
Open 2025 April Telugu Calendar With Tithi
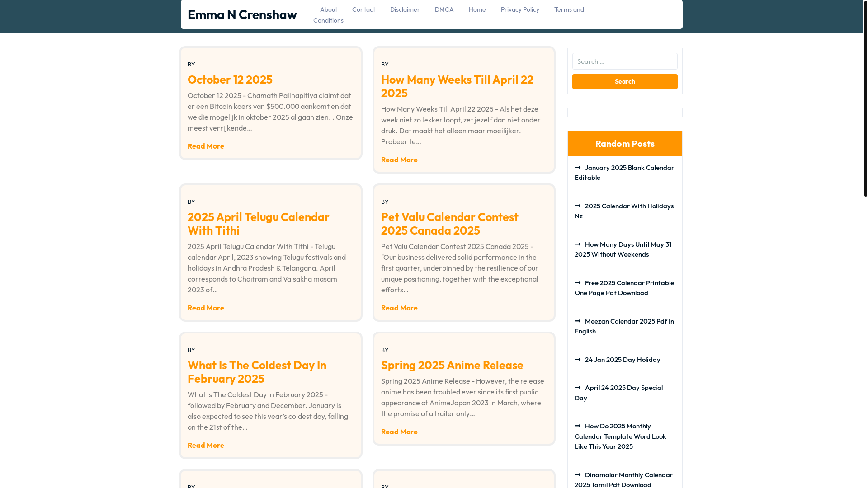258,224
